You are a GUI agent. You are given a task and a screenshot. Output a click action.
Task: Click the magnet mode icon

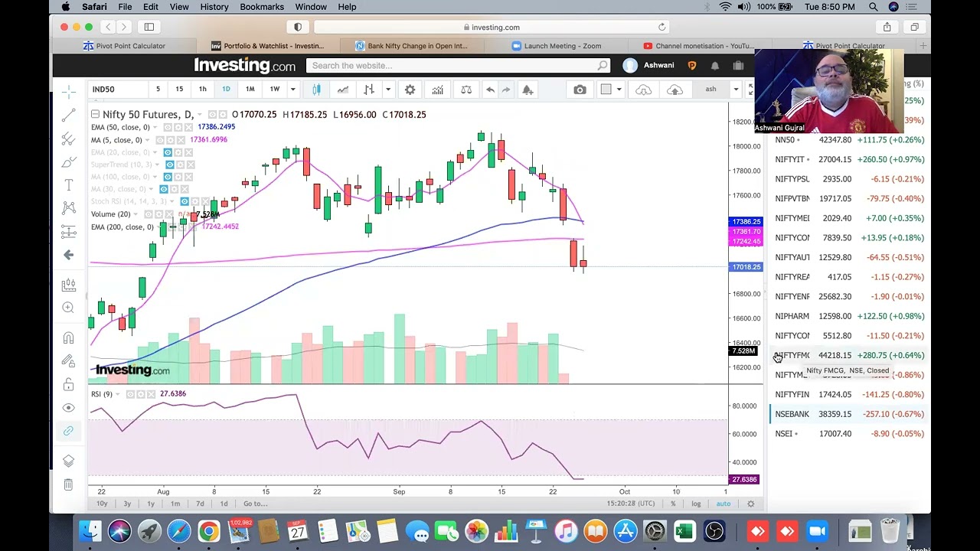[68, 337]
